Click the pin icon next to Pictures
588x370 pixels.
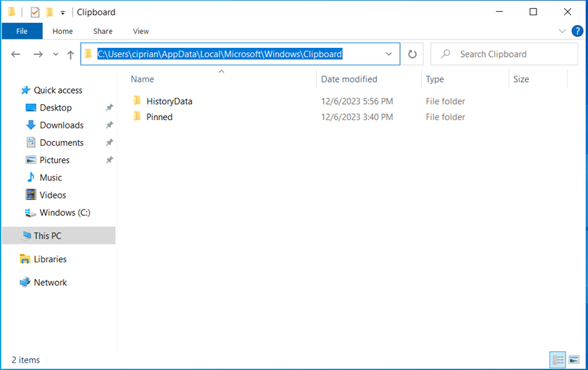click(109, 160)
